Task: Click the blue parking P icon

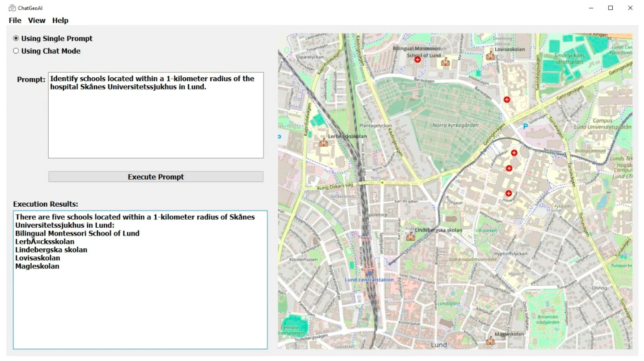Action: 525,126
